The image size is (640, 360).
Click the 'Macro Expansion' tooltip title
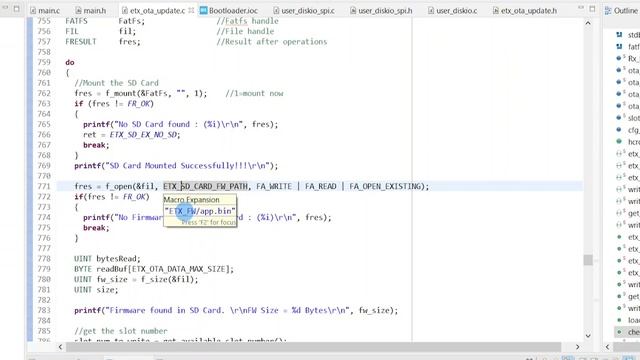(x=191, y=200)
